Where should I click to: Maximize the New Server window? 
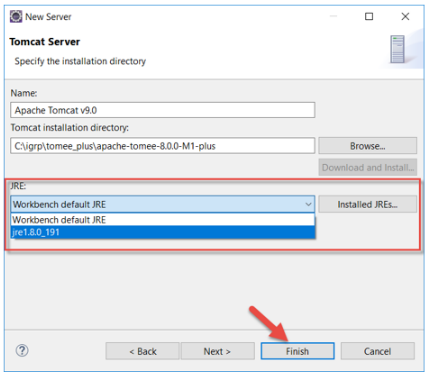click(x=369, y=16)
